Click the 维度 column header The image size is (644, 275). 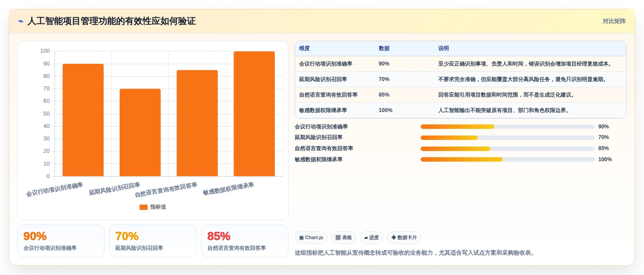(304, 49)
